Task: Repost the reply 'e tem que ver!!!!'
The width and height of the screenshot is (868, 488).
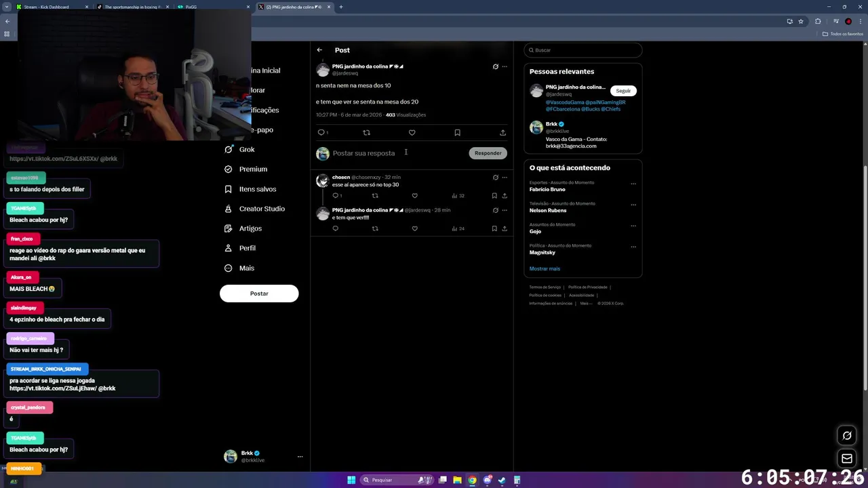Action: click(x=374, y=228)
